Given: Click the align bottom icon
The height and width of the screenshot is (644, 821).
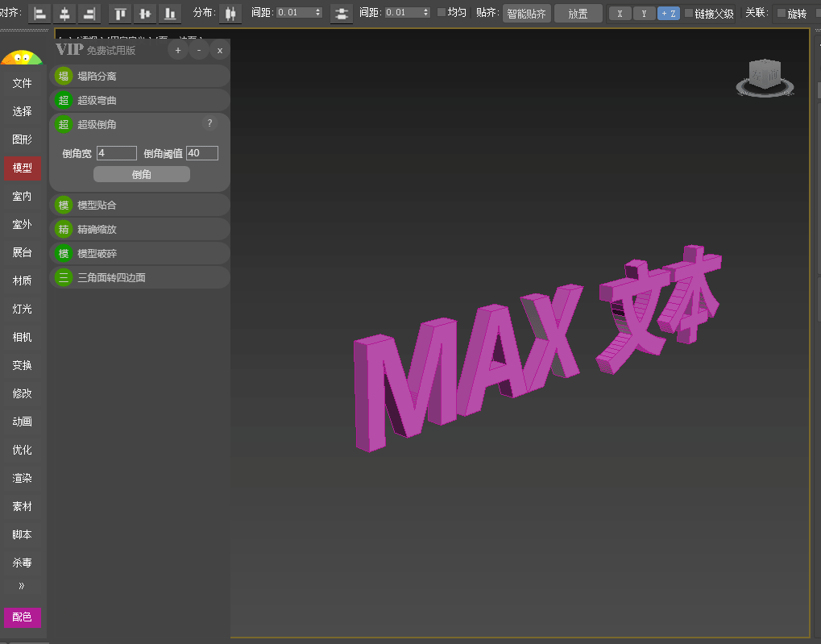Looking at the screenshot, I should click(169, 13).
